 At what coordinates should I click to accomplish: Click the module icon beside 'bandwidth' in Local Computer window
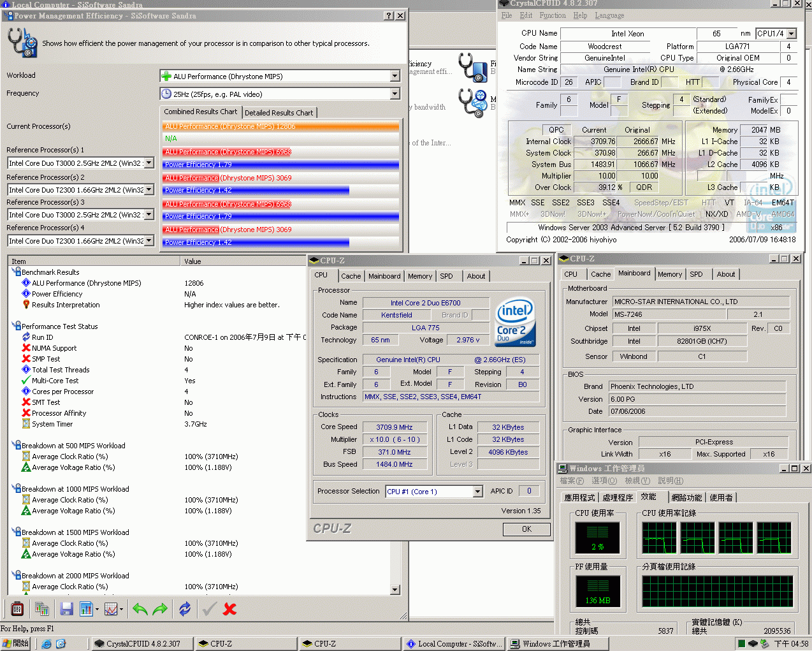473,103
